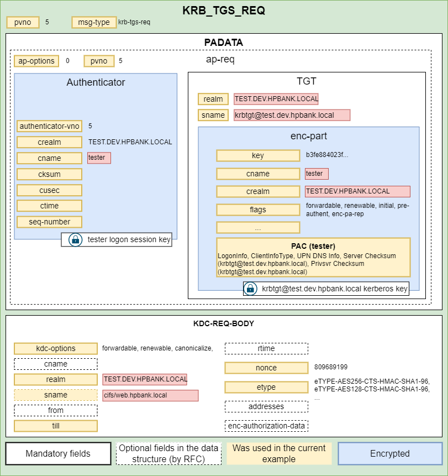
Task: Select the key field in enc-part
Action: click(x=258, y=155)
